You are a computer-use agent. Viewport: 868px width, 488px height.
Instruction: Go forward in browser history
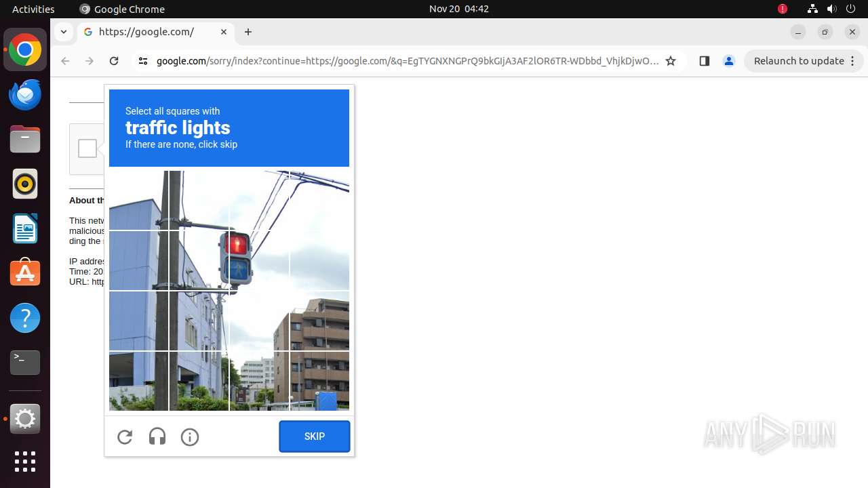(90, 61)
